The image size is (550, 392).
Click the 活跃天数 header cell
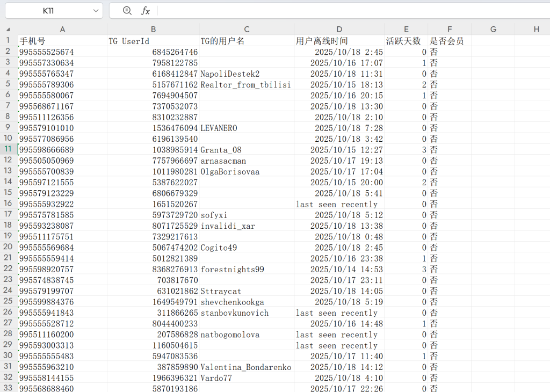click(x=406, y=41)
